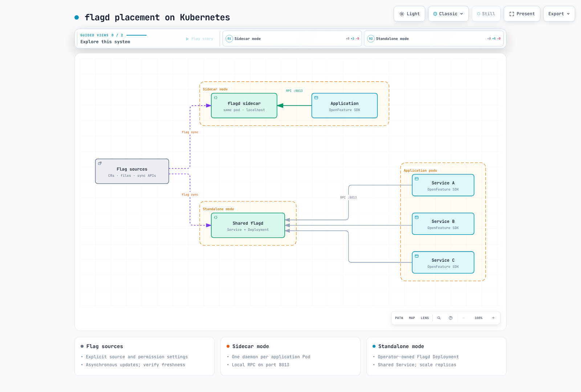Select the Flag sources node

[132, 171]
